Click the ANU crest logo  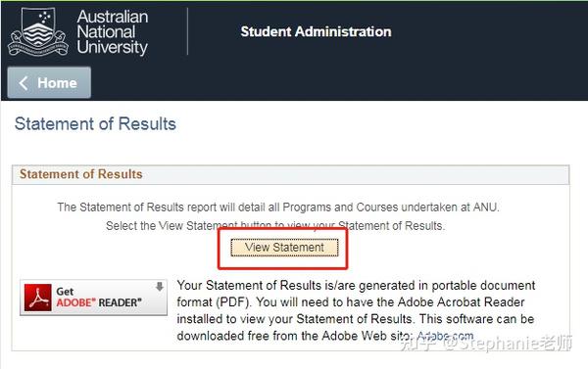coord(38,32)
